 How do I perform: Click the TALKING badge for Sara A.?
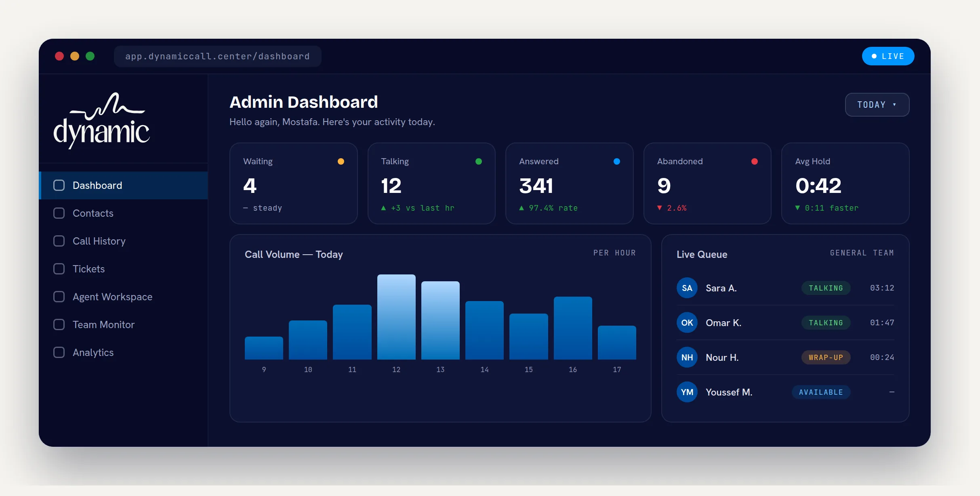(x=826, y=288)
